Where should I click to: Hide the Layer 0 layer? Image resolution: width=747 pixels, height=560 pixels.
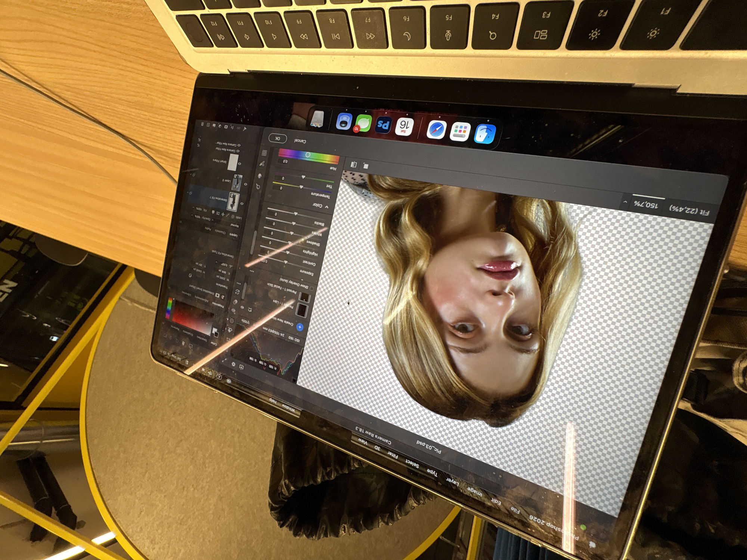click(245, 184)
